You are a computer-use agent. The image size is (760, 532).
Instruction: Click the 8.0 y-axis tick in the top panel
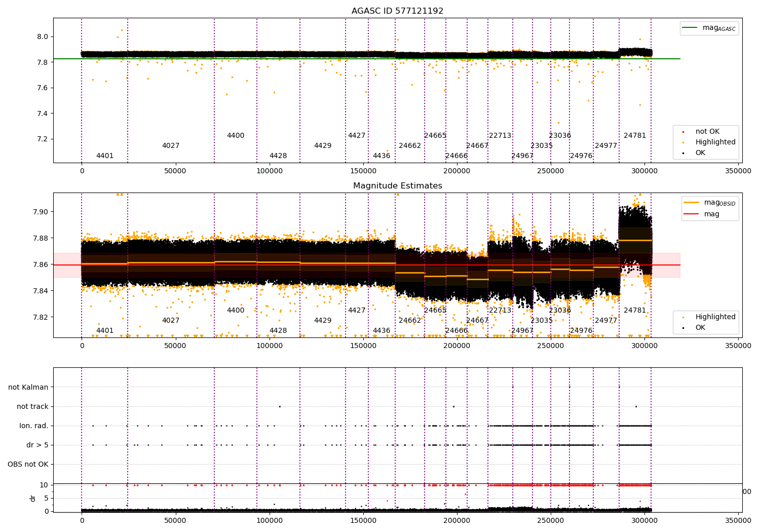[42, 36]
